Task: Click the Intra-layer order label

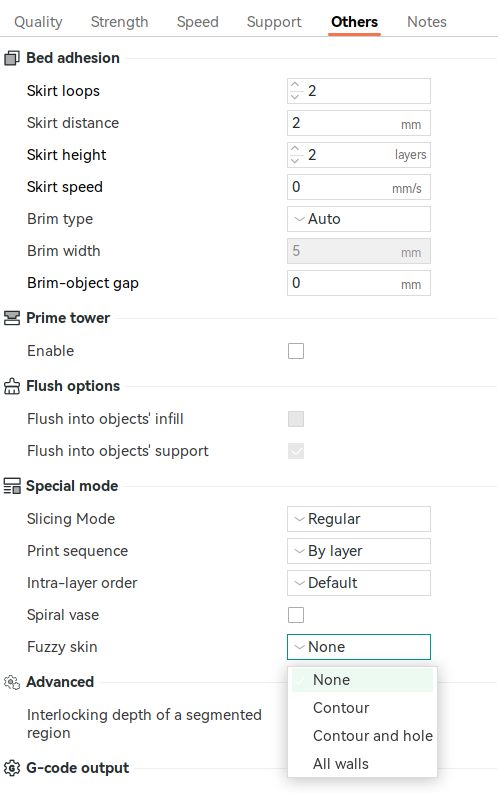Action: pos(82,583)
